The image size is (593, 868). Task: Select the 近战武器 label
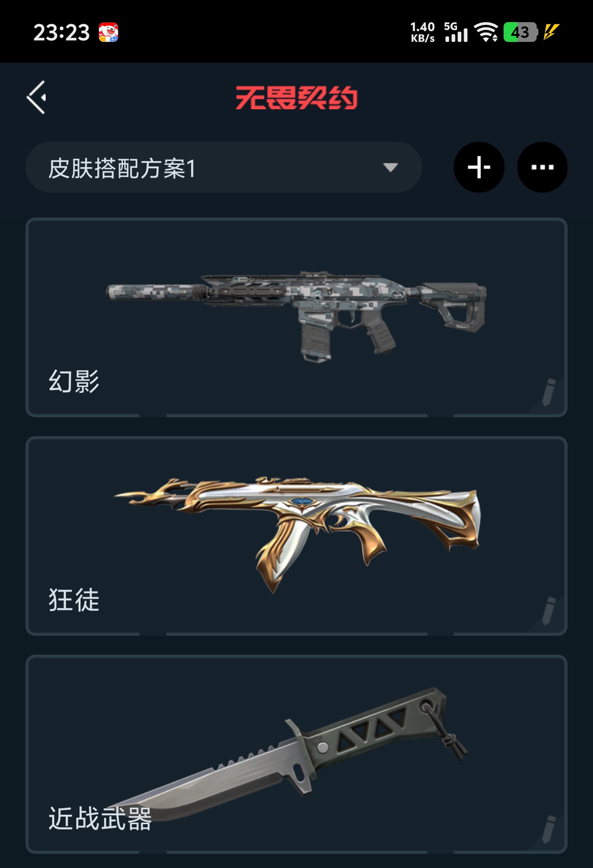point(100,818)
